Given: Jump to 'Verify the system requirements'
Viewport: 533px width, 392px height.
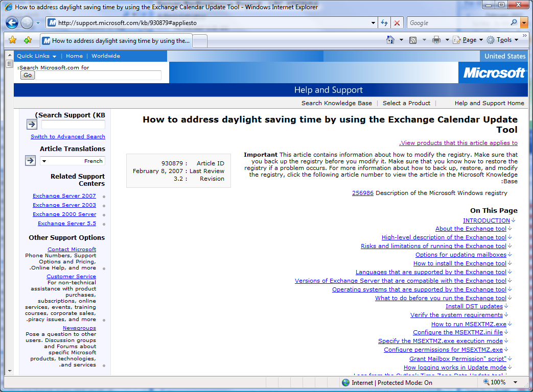Looking at the screenshot, I should tap(456, 315).
